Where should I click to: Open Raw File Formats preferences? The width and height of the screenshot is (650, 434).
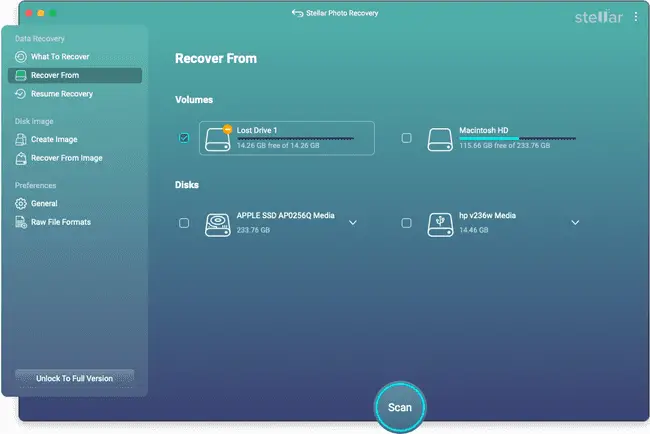tap(75, 222)
